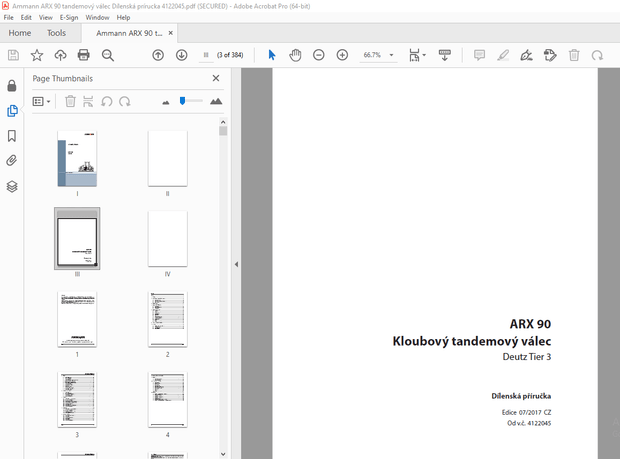Open the zoom level dropdown arrow
Image resolution: width=620 pixels, height=459 pixels.
391,55
